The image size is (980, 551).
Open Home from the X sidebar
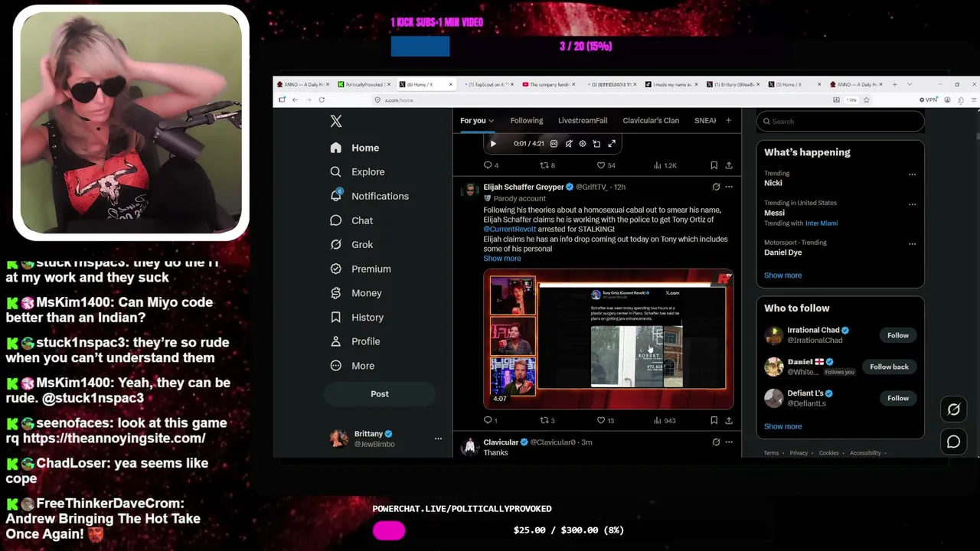pos(355,148)
